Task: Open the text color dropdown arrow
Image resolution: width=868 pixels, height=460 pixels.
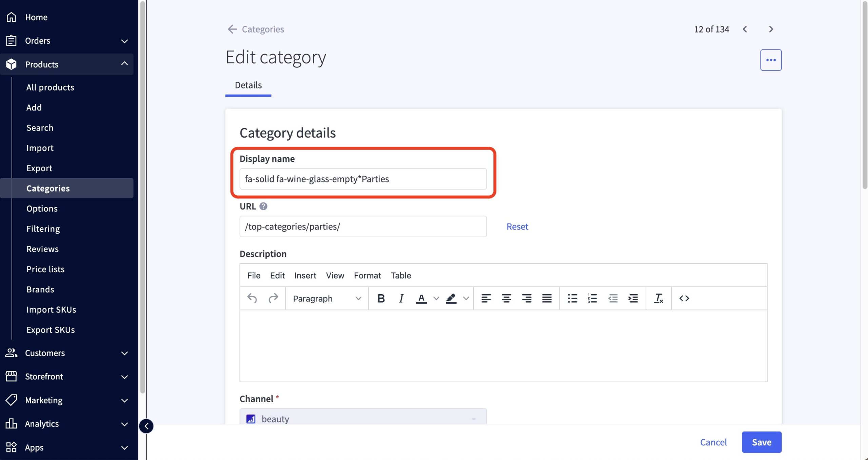Action: pyautogui.click(x=436, y=298)
